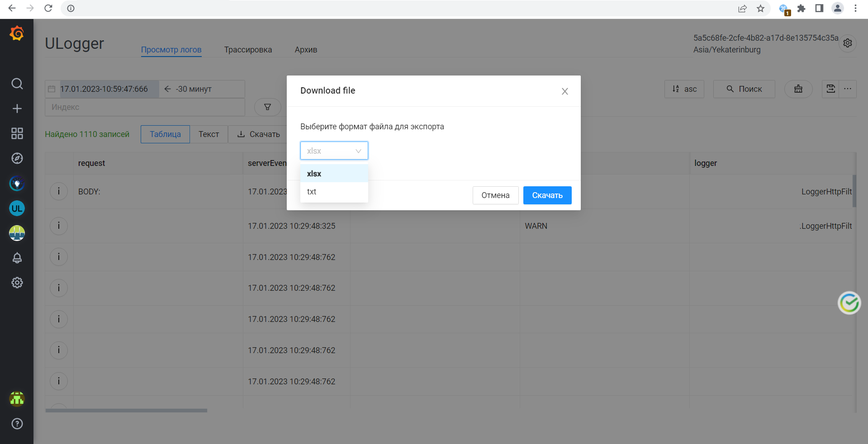Viewport: 868px width, 444px height.
Task: Select the txt export format
Action: [x=311, y=192]
